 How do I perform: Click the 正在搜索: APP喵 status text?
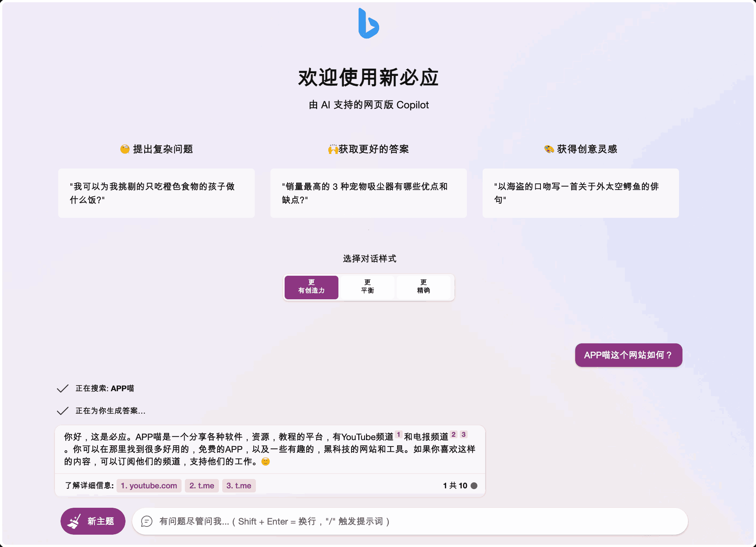click(x=105, y=389)
